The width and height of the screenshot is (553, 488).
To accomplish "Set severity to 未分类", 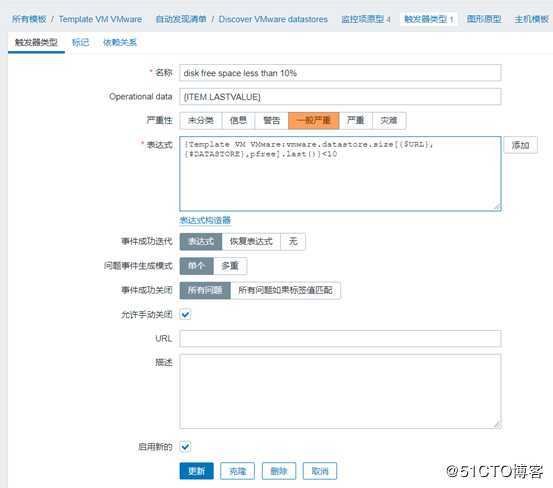I will coord(201,121).
